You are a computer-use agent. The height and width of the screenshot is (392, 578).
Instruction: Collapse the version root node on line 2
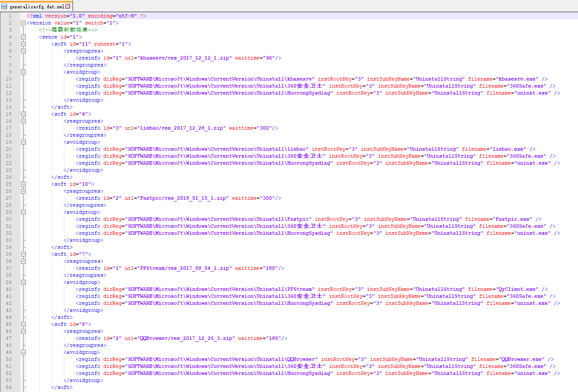(x=23, y=23)
